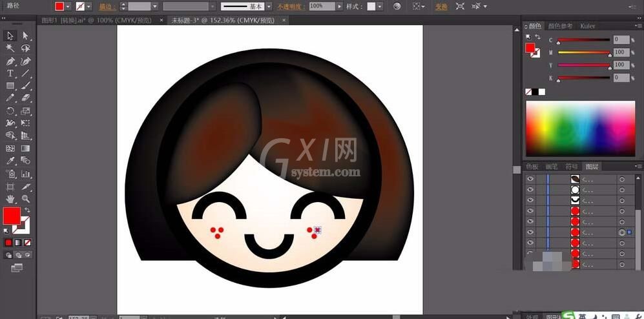
Task: Select the Blend tool
Action: pyautogui.click(x=25, y=161)
